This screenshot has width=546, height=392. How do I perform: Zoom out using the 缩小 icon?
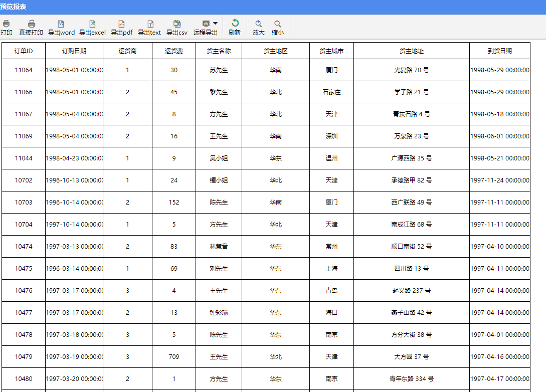(x=277, y=24)
